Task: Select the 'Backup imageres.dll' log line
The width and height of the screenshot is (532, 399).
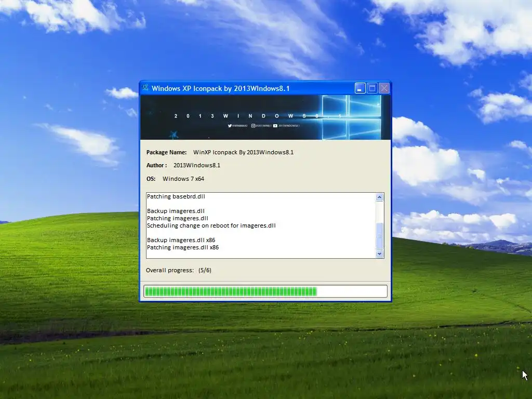Action: pos(176,211)
